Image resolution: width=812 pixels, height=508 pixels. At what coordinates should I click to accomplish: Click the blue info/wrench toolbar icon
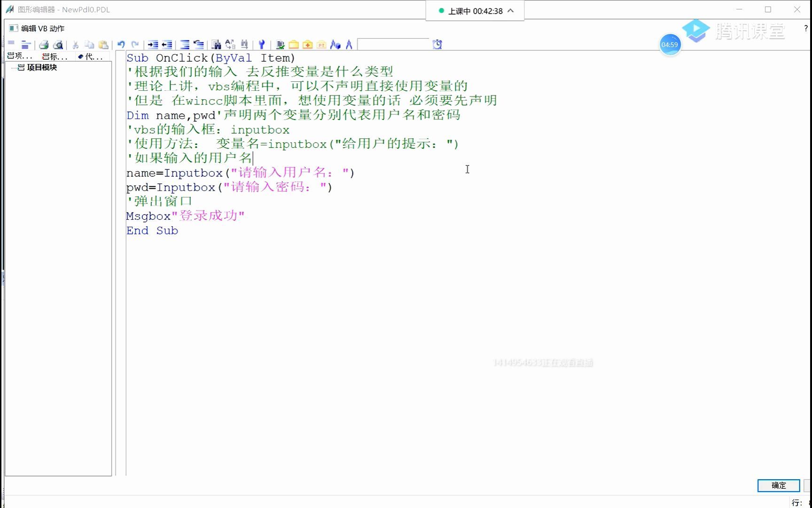tap(262, 45)
